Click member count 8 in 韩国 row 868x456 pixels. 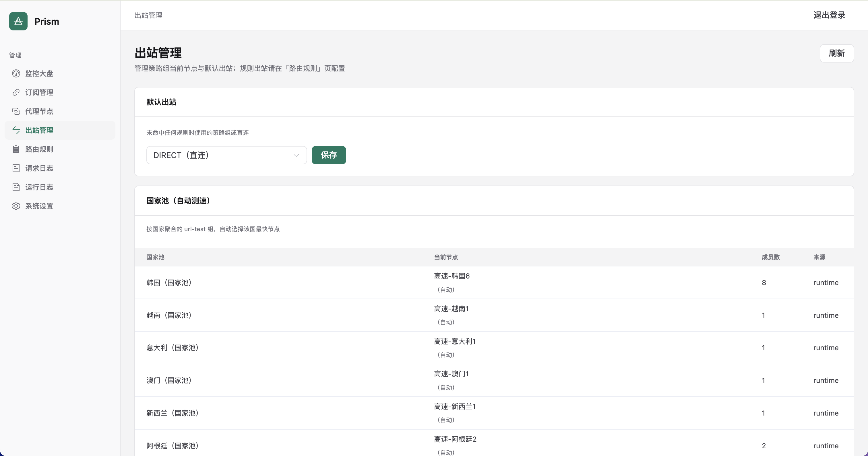[x=764, y=282]
